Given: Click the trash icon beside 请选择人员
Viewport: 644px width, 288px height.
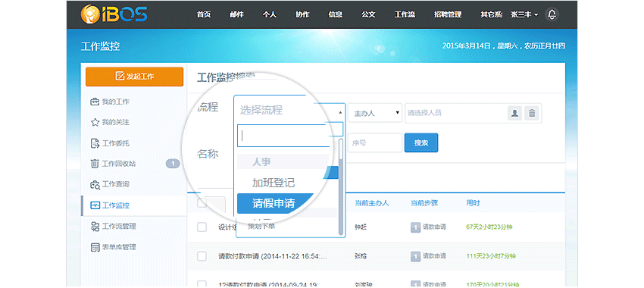Looking at the screenshot, I should point(532,113).
